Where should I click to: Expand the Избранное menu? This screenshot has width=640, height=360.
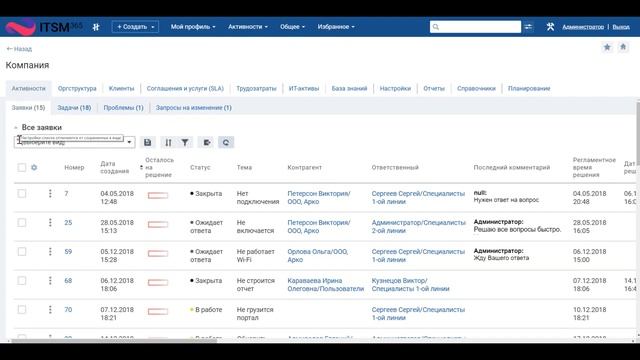336,27
